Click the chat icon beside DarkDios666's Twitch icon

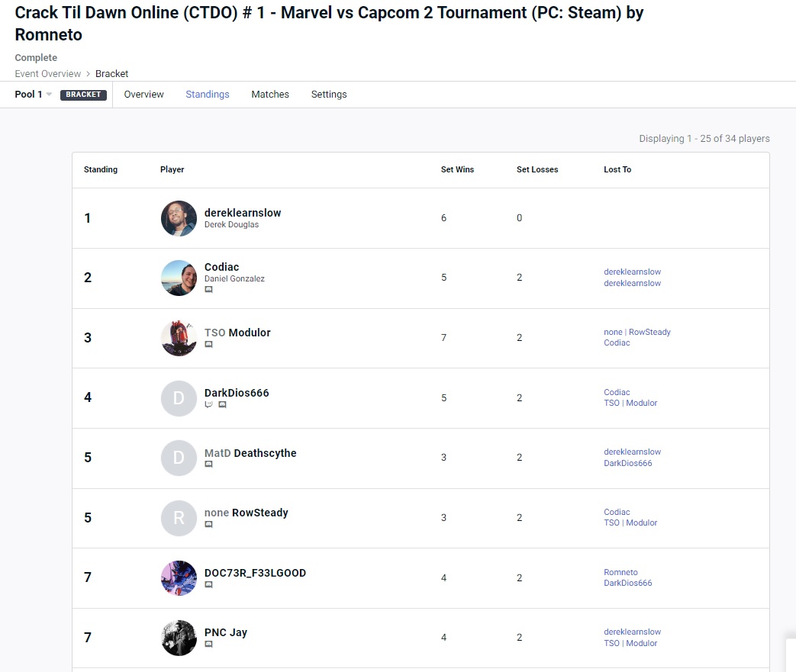point(222,404)
